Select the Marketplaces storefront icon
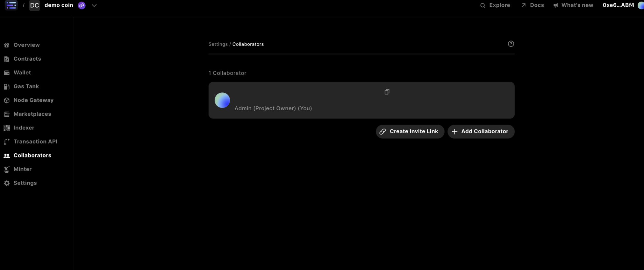The height and width of the screenshot is (270, 644). click(x=7, y=114)
